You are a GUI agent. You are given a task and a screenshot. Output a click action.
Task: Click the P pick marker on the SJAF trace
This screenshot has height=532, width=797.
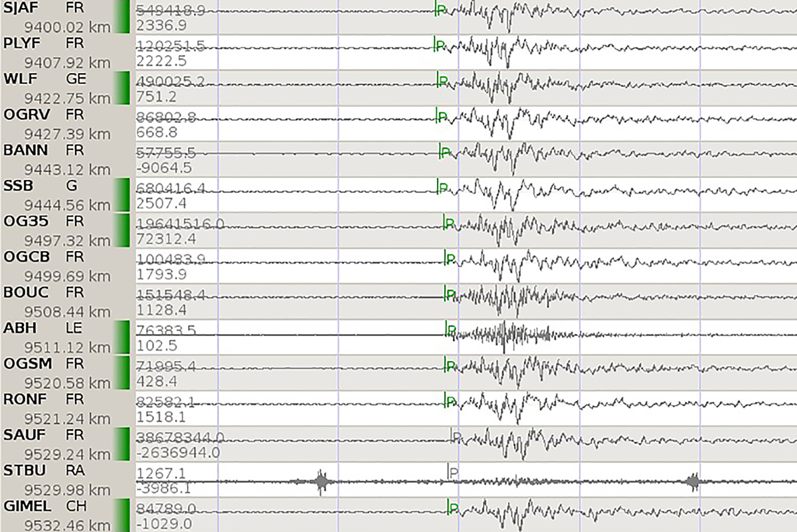click(440, 10)
